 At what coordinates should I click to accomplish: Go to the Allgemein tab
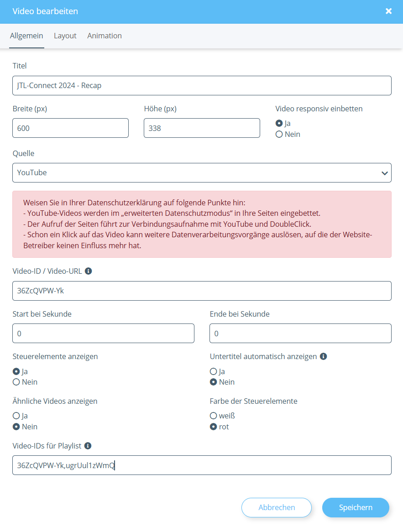coord(26,36)
